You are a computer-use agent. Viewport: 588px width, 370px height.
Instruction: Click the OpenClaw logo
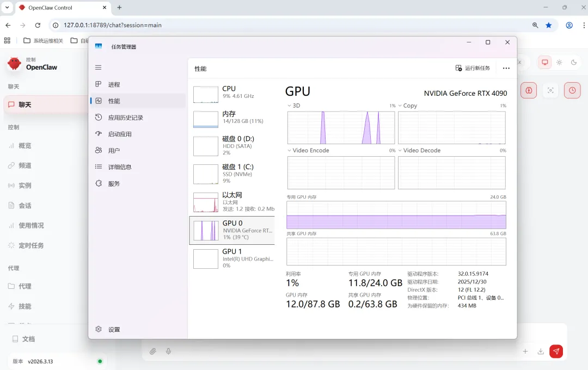tap(14, 64)
